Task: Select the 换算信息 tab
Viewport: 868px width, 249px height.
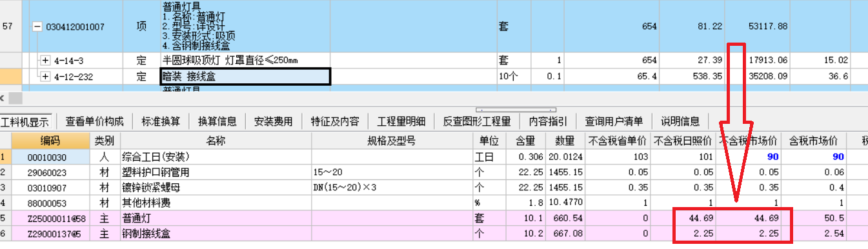Action: (217, 121)
